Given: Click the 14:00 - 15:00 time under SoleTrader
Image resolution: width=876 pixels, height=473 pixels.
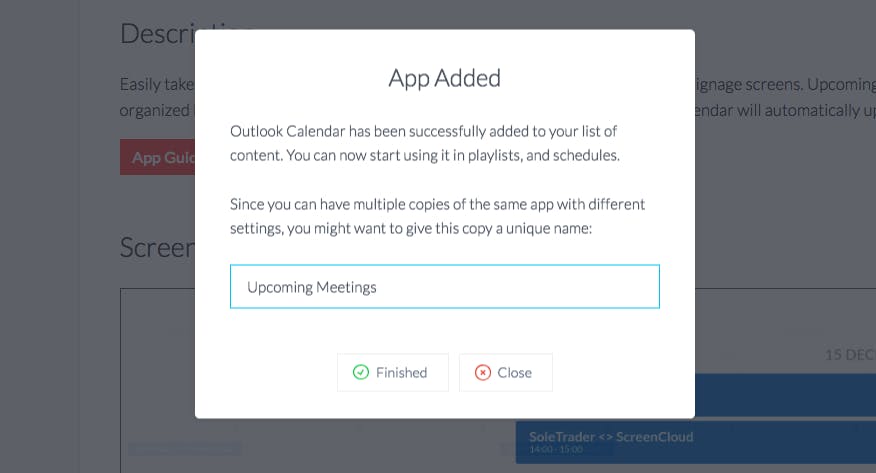Looking at the screenshot, I should click(x=556, y=450).
